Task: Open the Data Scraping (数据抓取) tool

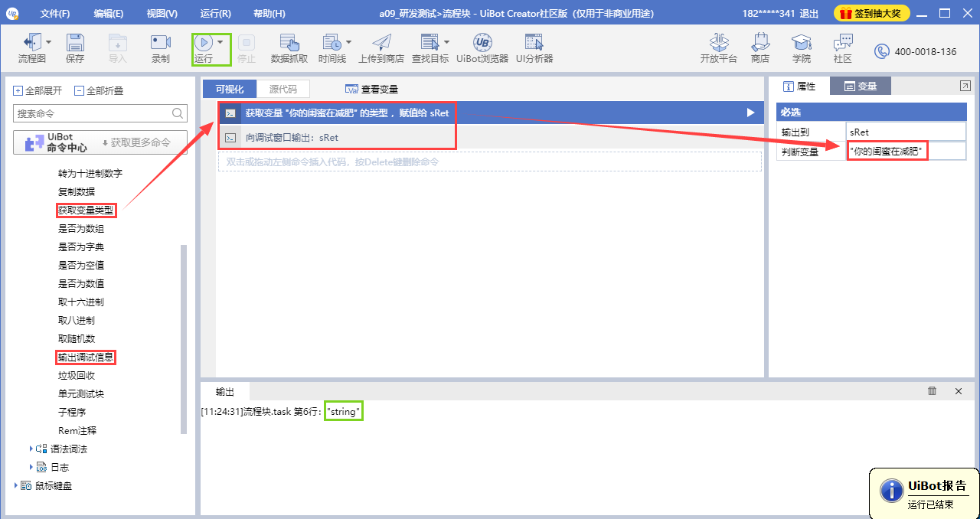Action: coord(289,47)
